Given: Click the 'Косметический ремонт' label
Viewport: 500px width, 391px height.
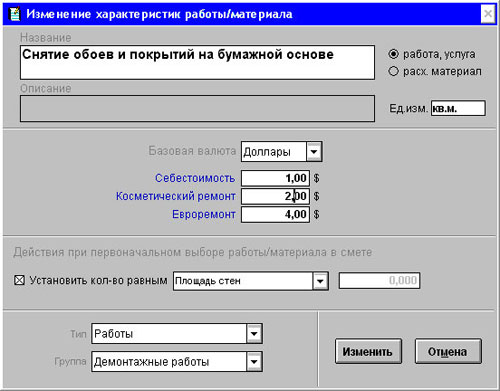Looking at the screenshot, I should coord(176,196).
